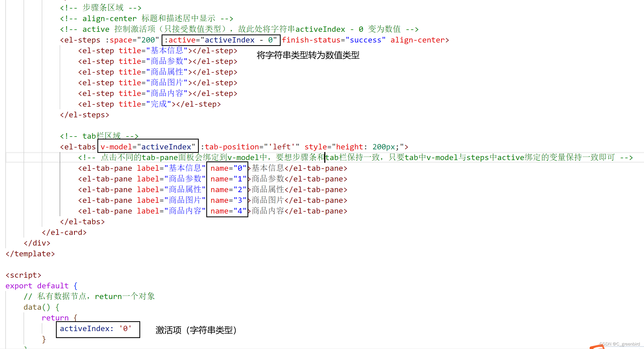
Task: Click el-tab-pane label="商品参数" attribute
Action: (171, 179)
